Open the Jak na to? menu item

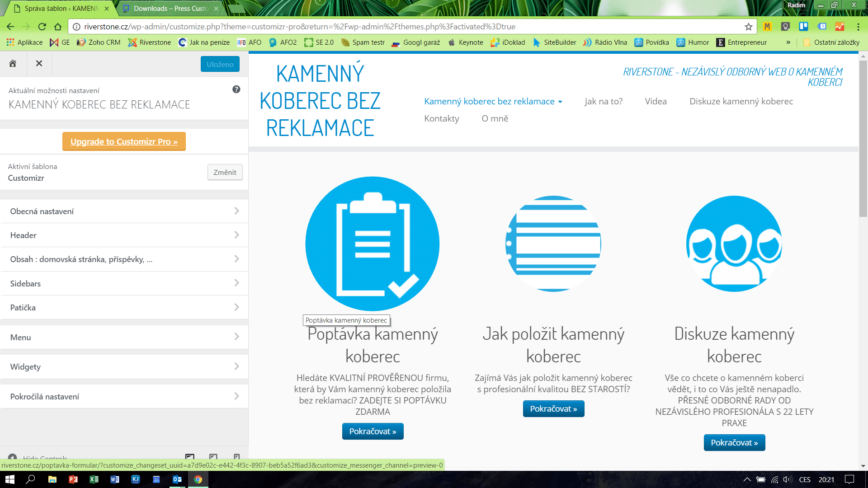pyautogui.click(x=604, y=101)
